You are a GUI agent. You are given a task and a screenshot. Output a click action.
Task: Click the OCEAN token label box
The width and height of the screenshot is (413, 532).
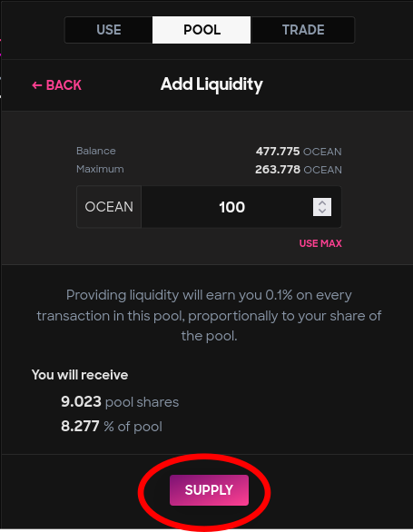click(109, 207)
